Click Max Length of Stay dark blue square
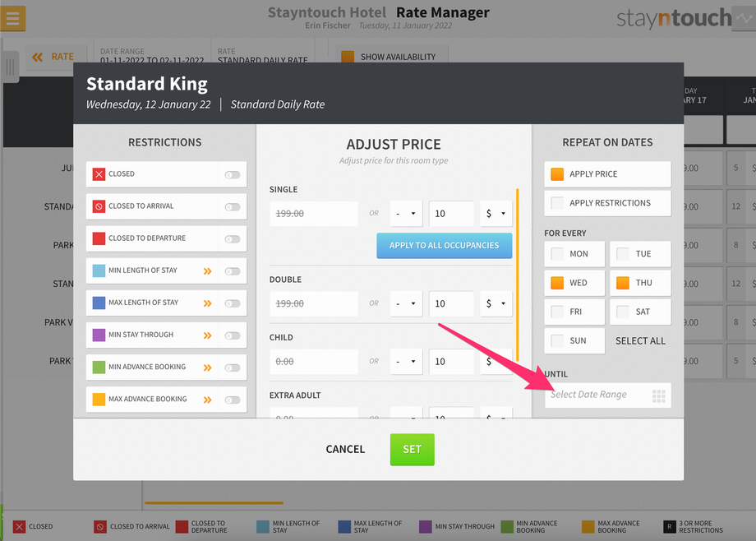Screen dimensions: 756x541 coord(99,303)
